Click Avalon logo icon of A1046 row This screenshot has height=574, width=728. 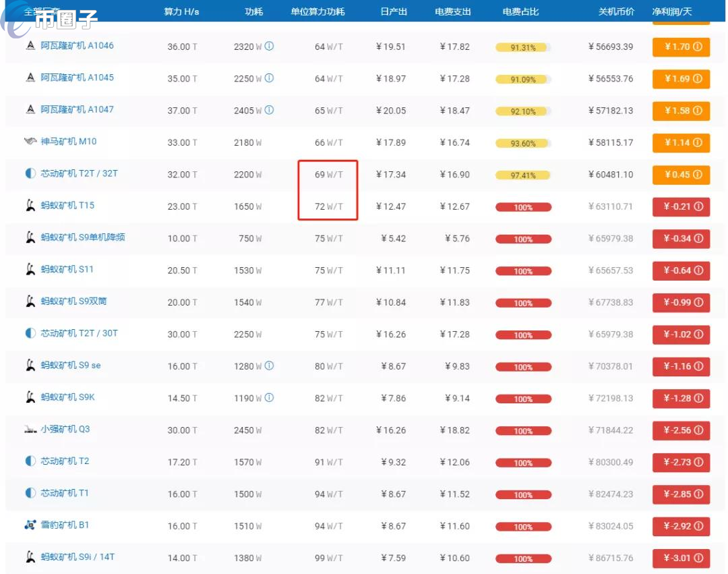(30, 45)
